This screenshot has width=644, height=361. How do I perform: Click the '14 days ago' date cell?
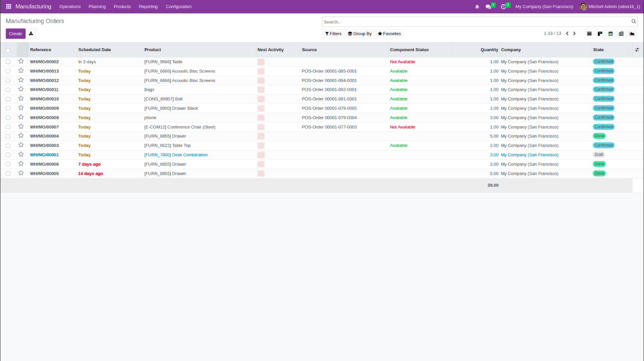(90, 173)
